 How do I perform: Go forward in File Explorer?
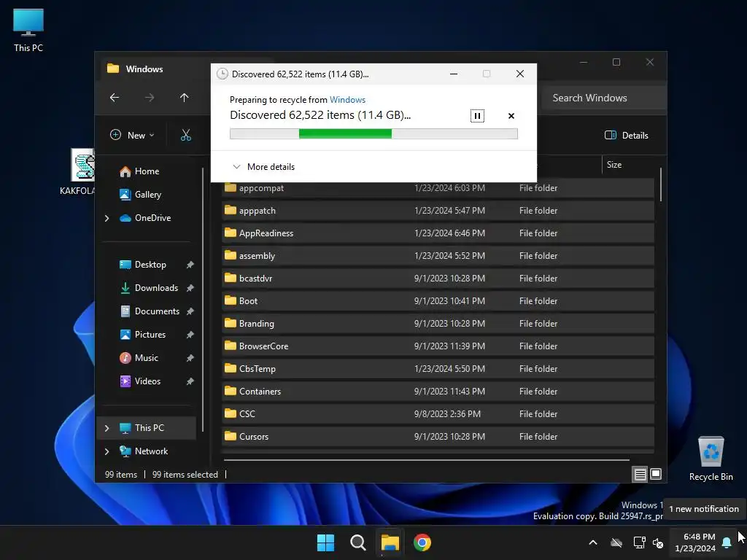point(150,98)
